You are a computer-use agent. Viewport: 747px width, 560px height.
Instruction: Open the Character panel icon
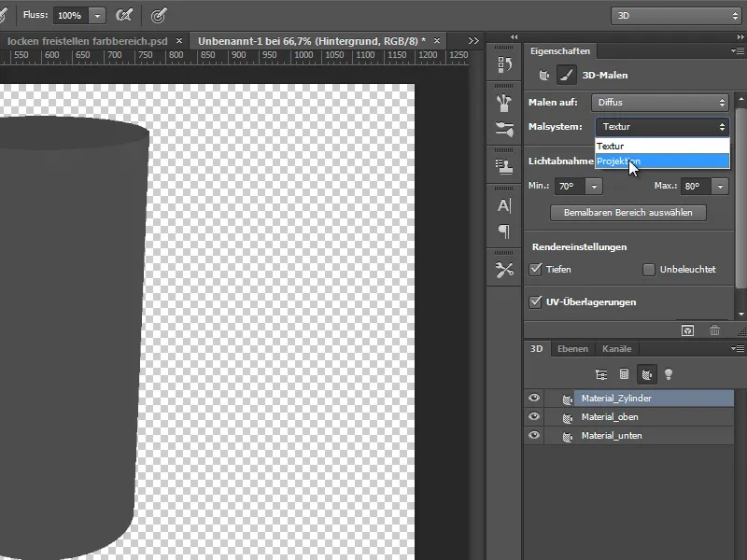[504, 205]
